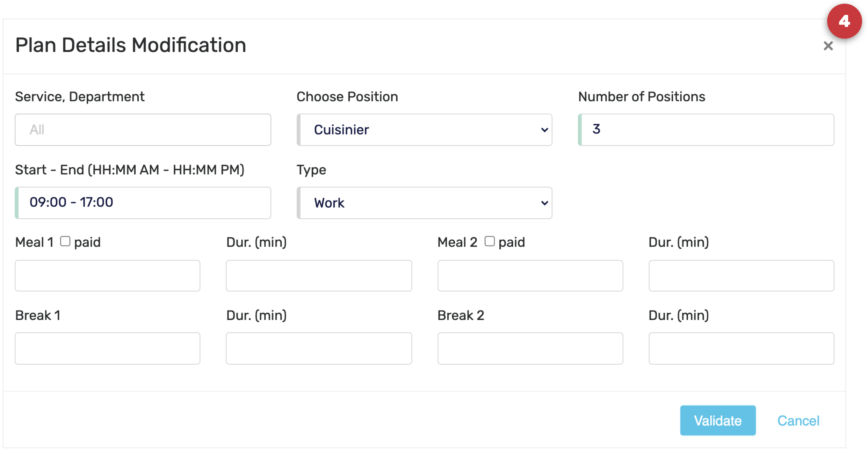This screenshot has width=868, height=452.
Task: Open the Type dropdown showing Work
Action: (424, 203)
